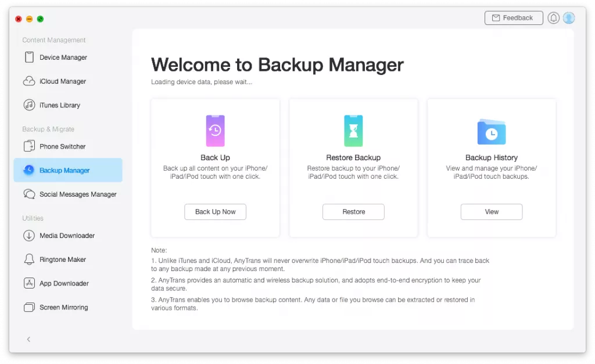Select Media Downloader utility
The height and width of the screenshot is (364, 595).
click(x=68, y=236)
